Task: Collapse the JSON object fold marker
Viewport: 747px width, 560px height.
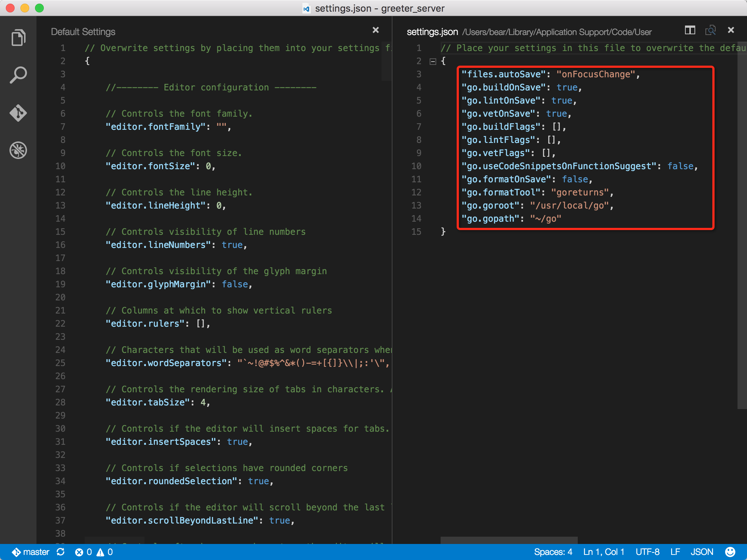Action: click(x=433, y=61)
